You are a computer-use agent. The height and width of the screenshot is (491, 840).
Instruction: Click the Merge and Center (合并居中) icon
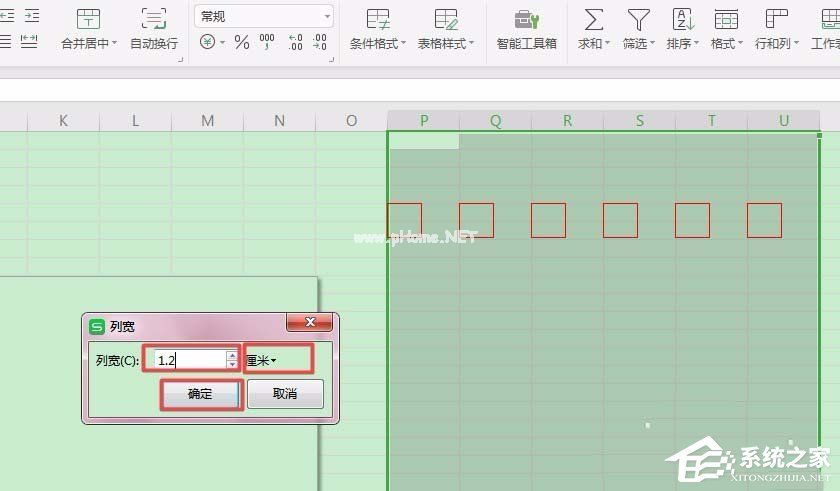tap(88, 19)
